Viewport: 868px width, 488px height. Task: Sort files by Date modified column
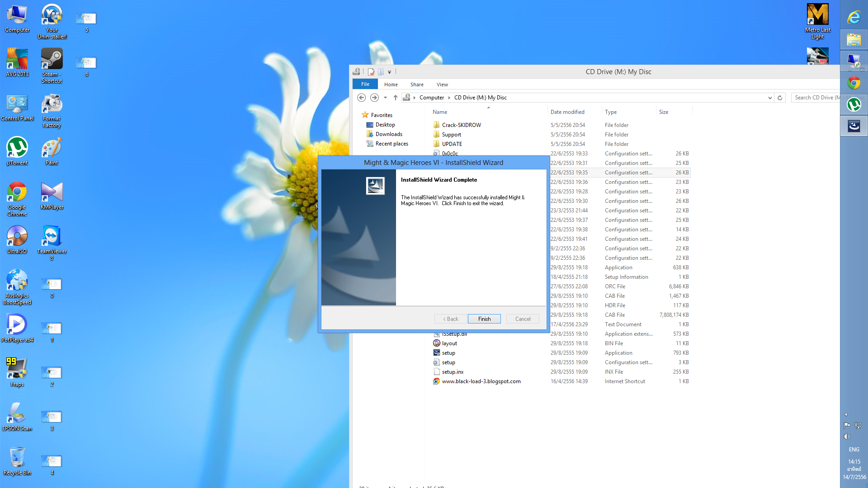(567, 112)
